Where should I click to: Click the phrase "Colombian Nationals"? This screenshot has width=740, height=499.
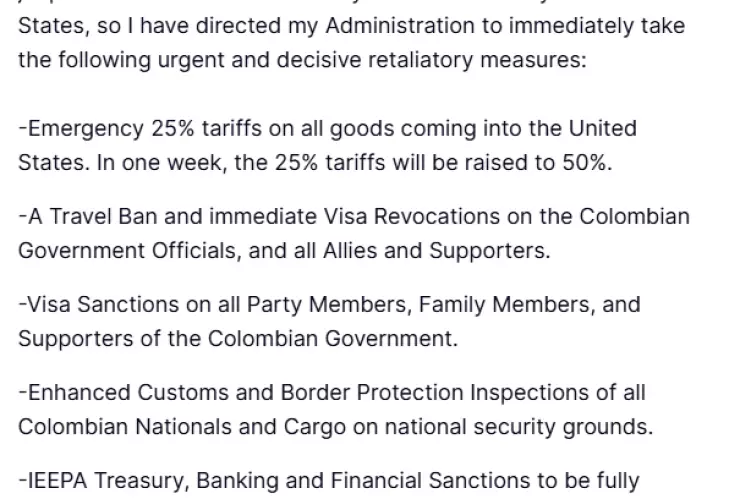[114, 426]
